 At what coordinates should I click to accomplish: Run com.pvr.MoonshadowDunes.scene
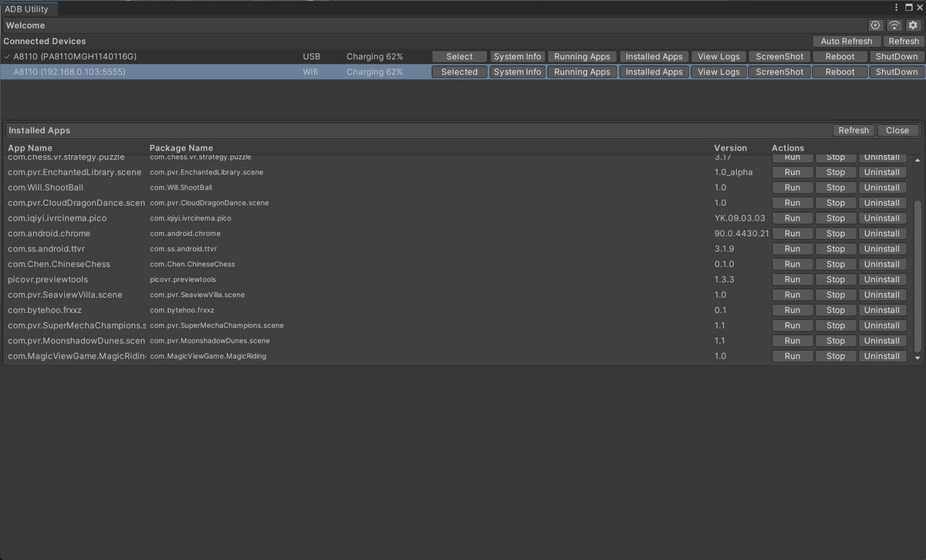pyautogui.click(x=793, y=341)
